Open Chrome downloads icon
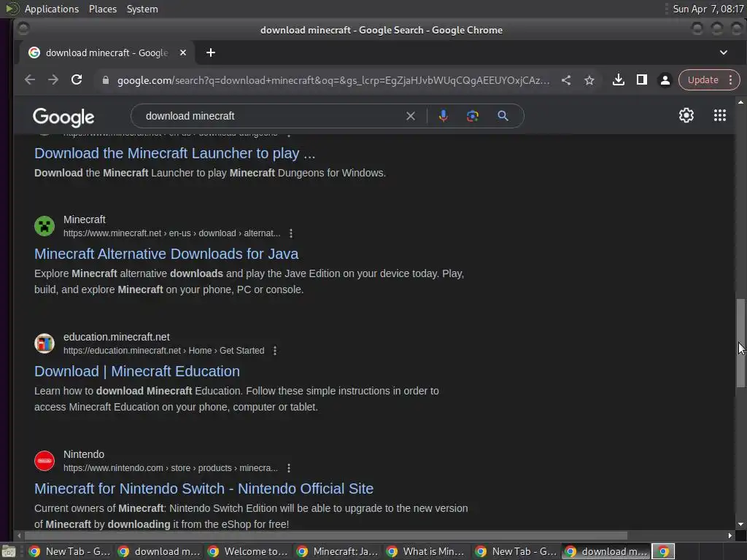Viewport: 747px width, 560px height. point(619,80)
